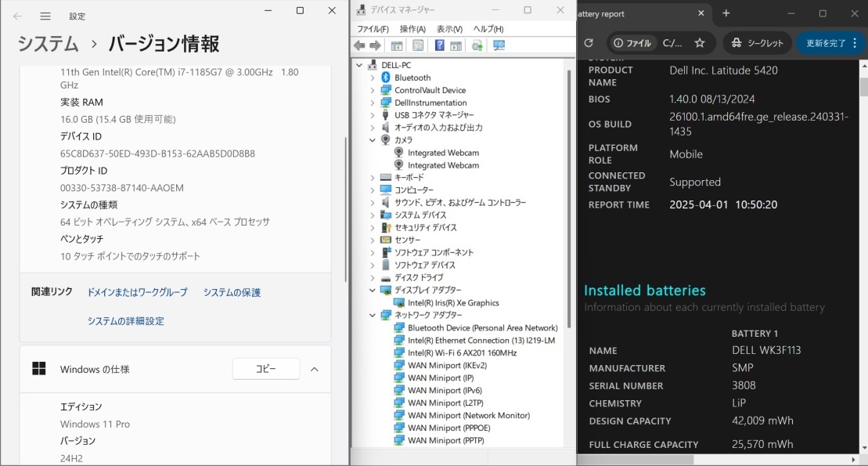Toggle the console tree pane icon

[x=398, y=45]
